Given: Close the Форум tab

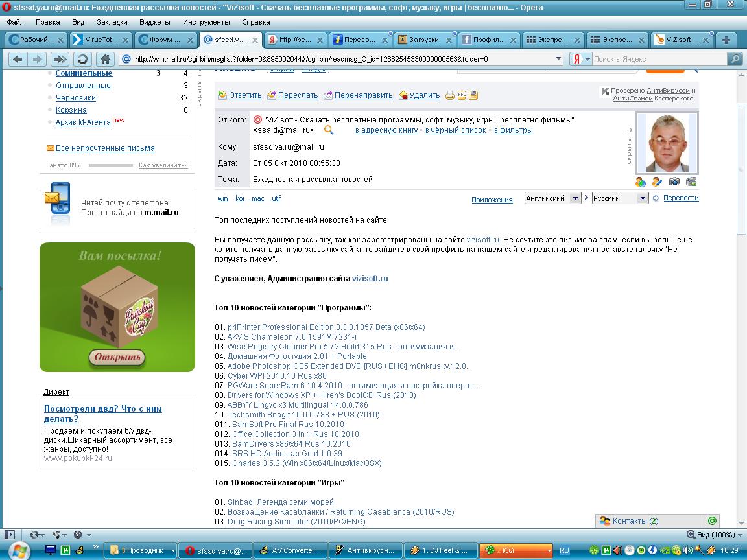Looking at the screenshot, I should tap(190, 40).
